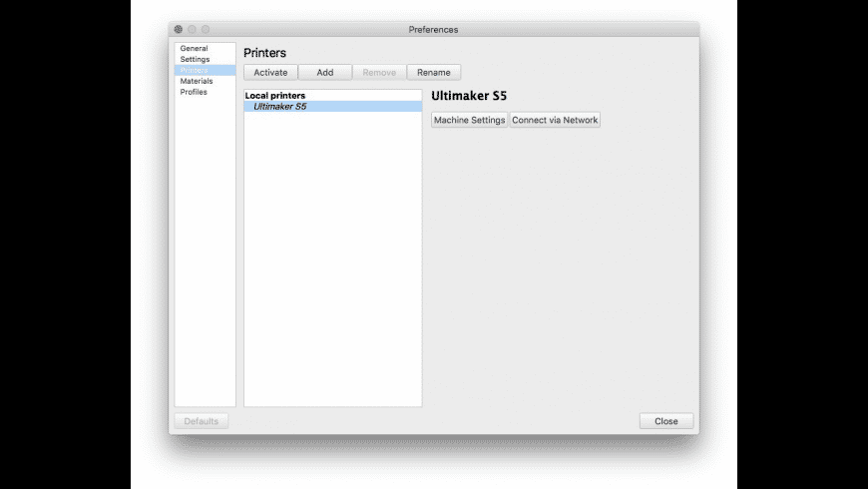The image size is (868, 489).
Task: Click the Printers page heading
Action: [x=264, y=53]
